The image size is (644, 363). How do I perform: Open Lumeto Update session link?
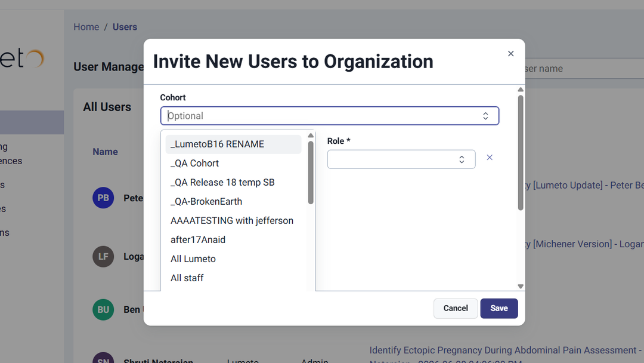pyautogui.click(x=584, y=186)
